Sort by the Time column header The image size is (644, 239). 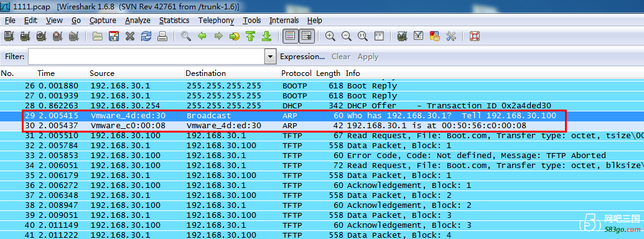coord(62,73)
